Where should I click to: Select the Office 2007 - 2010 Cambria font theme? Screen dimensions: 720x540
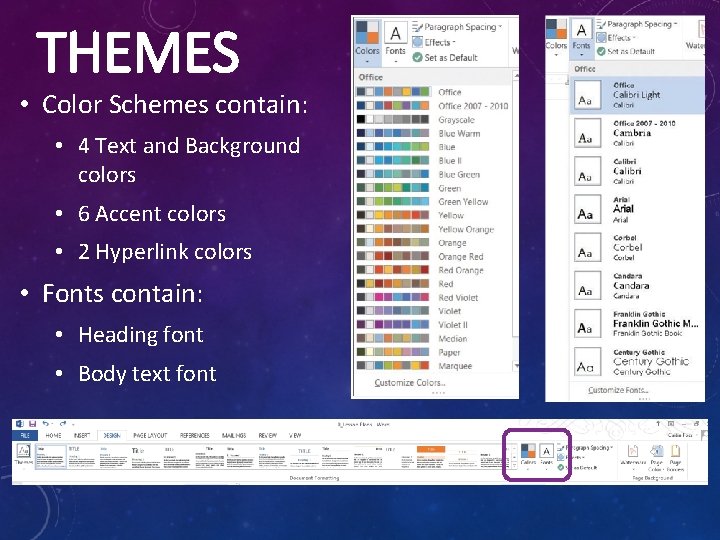637,133
